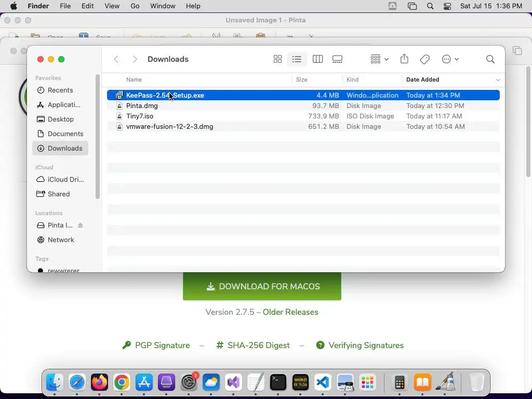Open Control Center in the menu bar
Viewport: 532px width, 399px height.
tap(447, 6)
